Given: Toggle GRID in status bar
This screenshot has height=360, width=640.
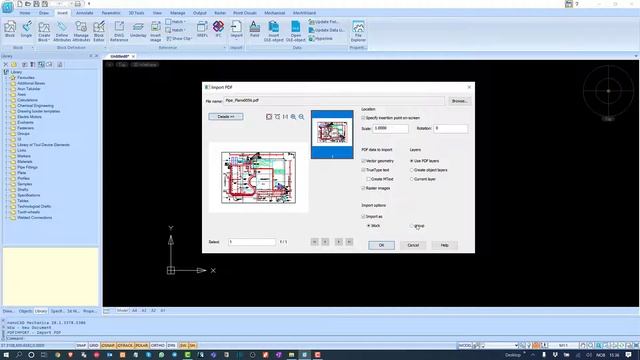Looking at the screenshot, I should (x=94, y=346).
